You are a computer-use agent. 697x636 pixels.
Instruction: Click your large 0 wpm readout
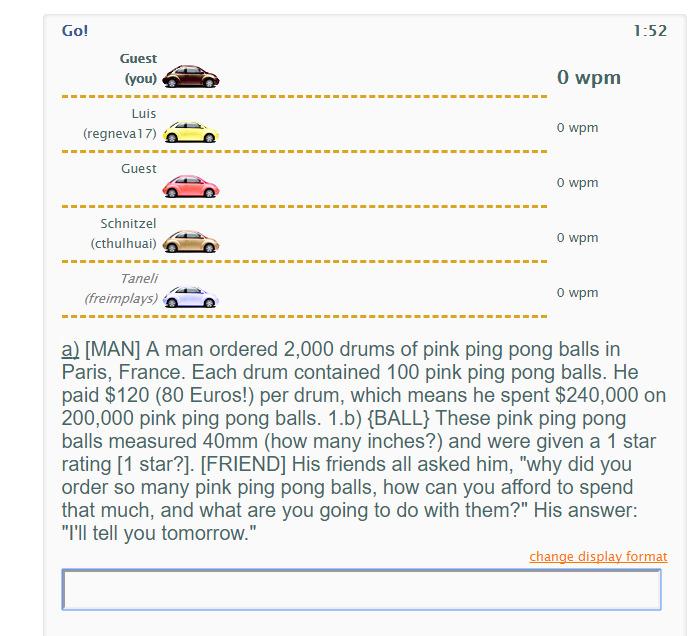click(x=589, y=77)
